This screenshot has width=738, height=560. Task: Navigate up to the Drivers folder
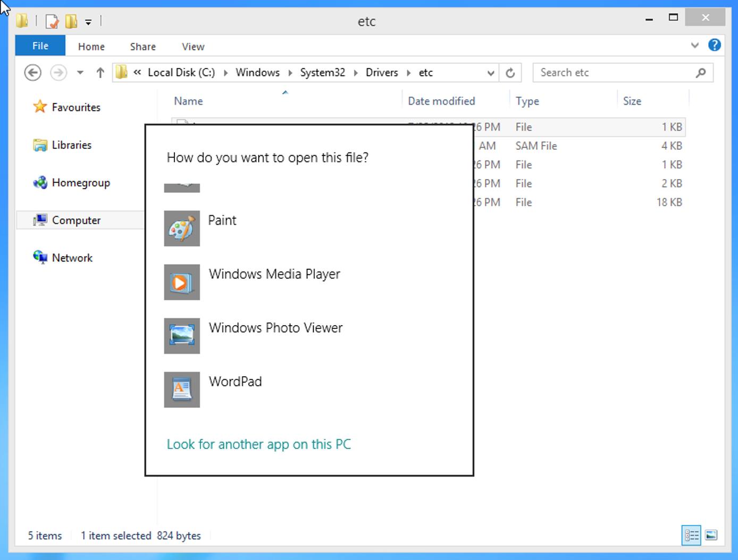[x=100, y=72]
